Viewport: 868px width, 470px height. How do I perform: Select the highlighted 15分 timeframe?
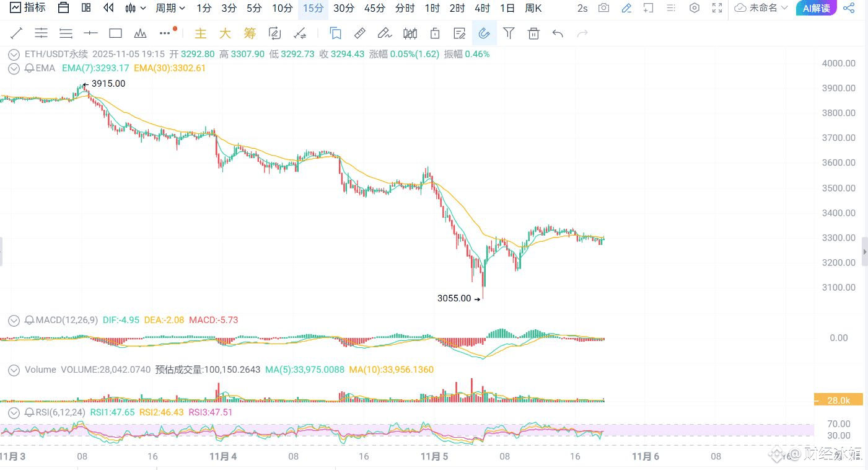(x=313, y=8)
